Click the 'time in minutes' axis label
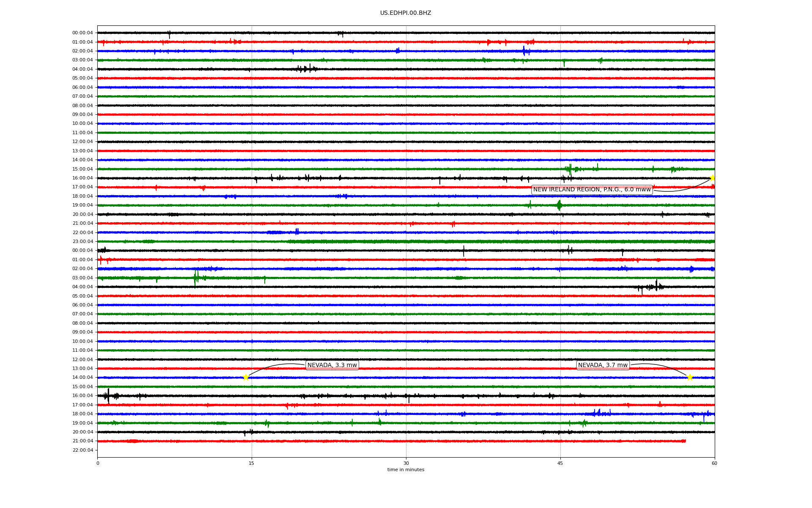 point(406,470)
